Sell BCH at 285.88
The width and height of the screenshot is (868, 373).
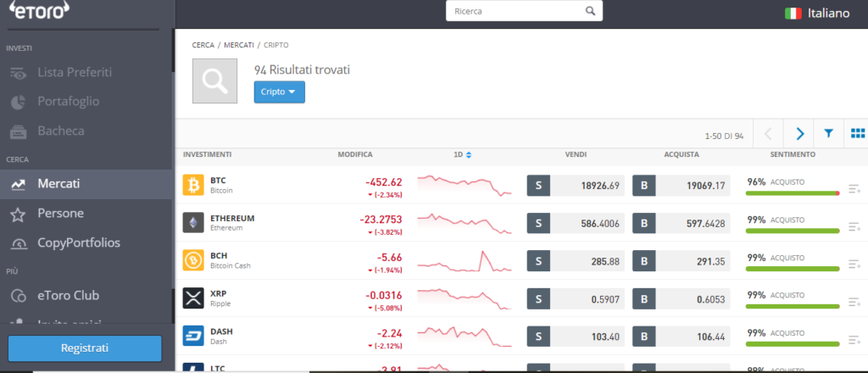[576, 261]
